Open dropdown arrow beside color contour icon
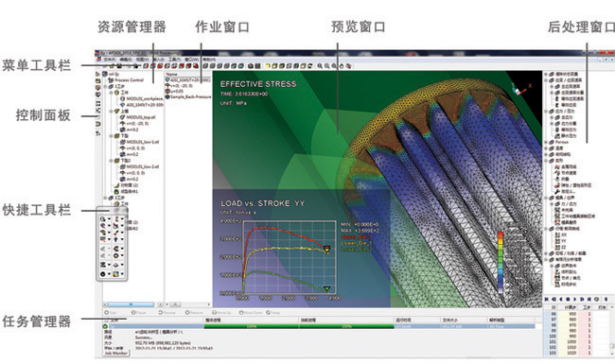The image size is (615, 364). (x=122, y=274)
